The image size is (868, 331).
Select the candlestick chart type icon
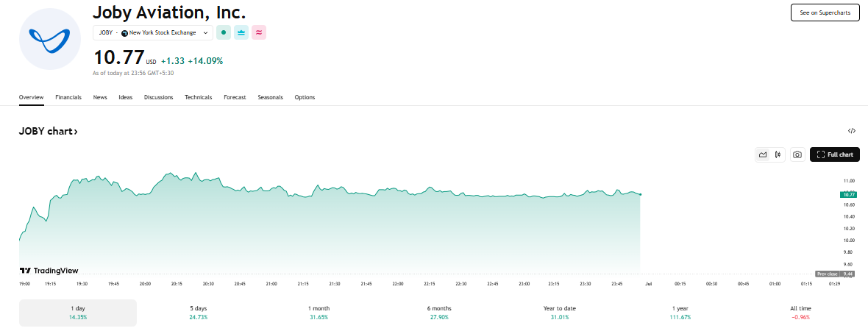click(778, 155)
